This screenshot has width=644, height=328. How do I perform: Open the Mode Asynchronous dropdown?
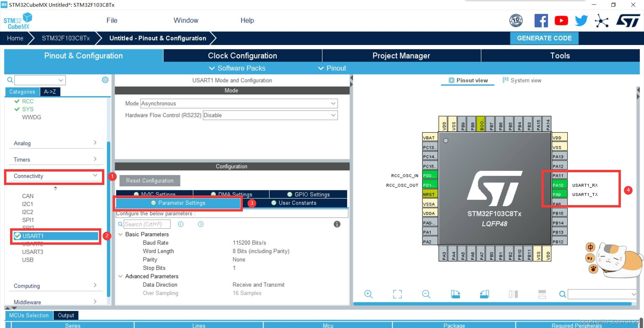pyautogui.click(x=239, y=103)
